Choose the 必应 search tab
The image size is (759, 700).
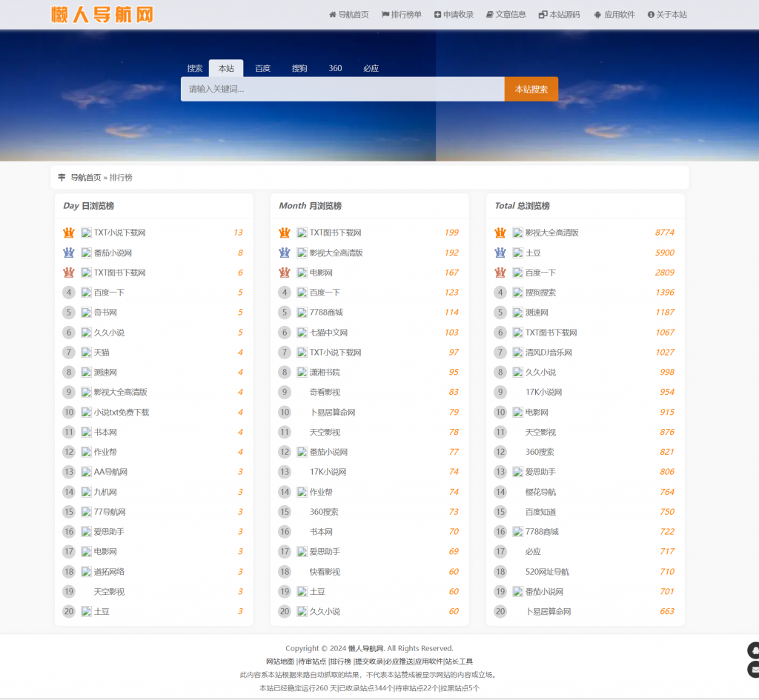tap(371, 68)
